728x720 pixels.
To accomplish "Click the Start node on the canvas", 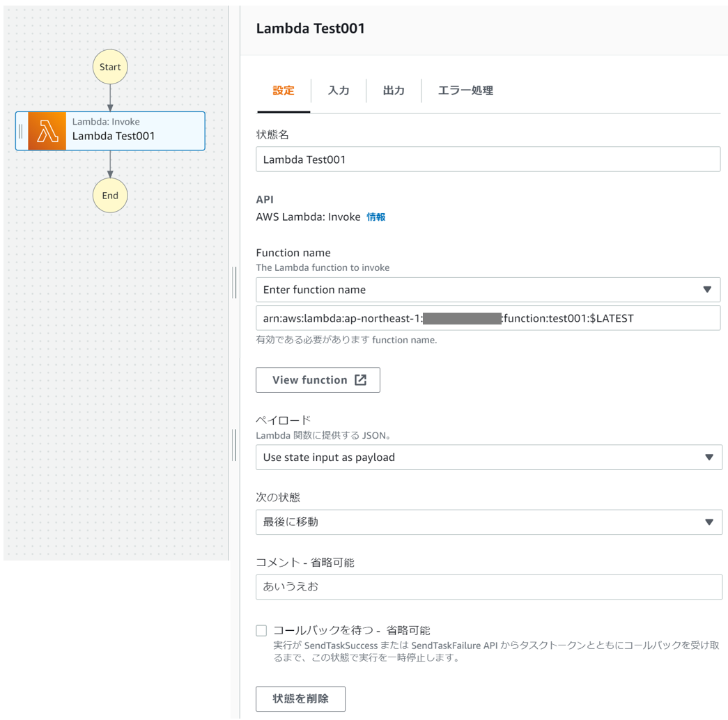I will coord(109,67).
